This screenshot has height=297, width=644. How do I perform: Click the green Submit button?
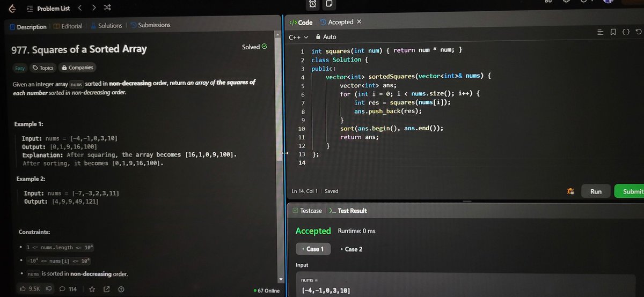(630, 191)
